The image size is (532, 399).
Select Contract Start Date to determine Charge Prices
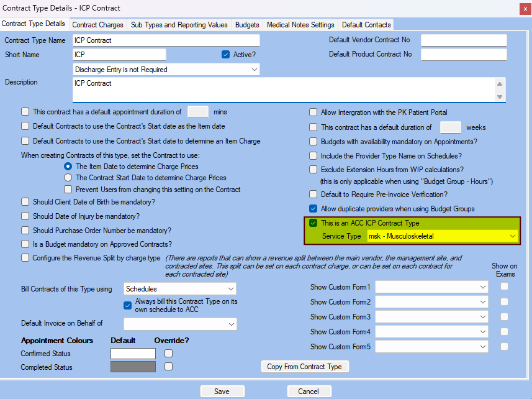coord(68,178)
